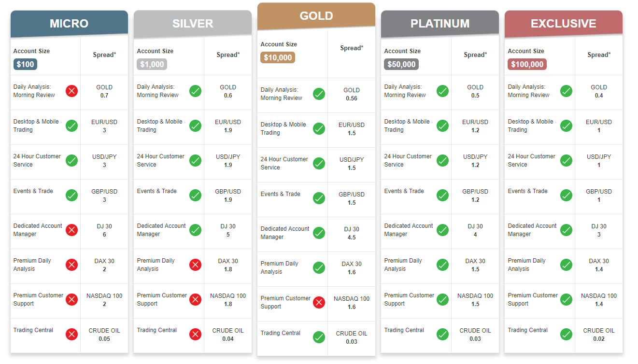Click green check for Exclusive Trading Central
The width and height of the screenshot is (638, 364).
coord(566,334)
